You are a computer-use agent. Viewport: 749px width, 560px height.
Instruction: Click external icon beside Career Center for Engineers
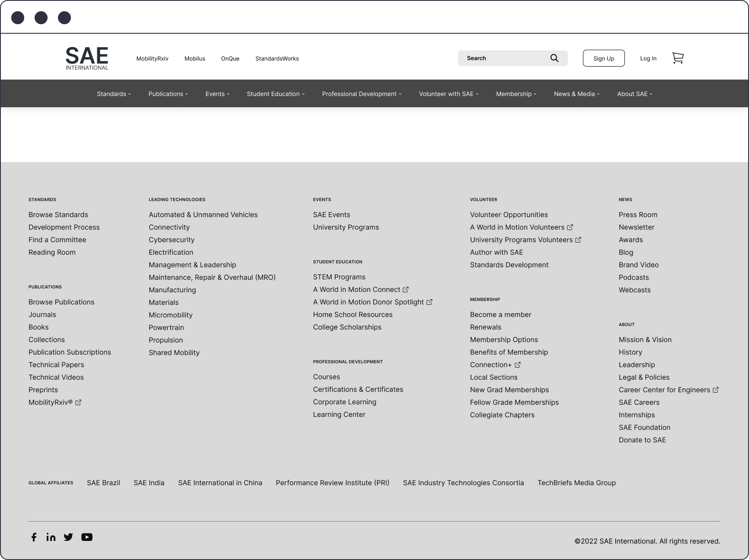point(716,390)
